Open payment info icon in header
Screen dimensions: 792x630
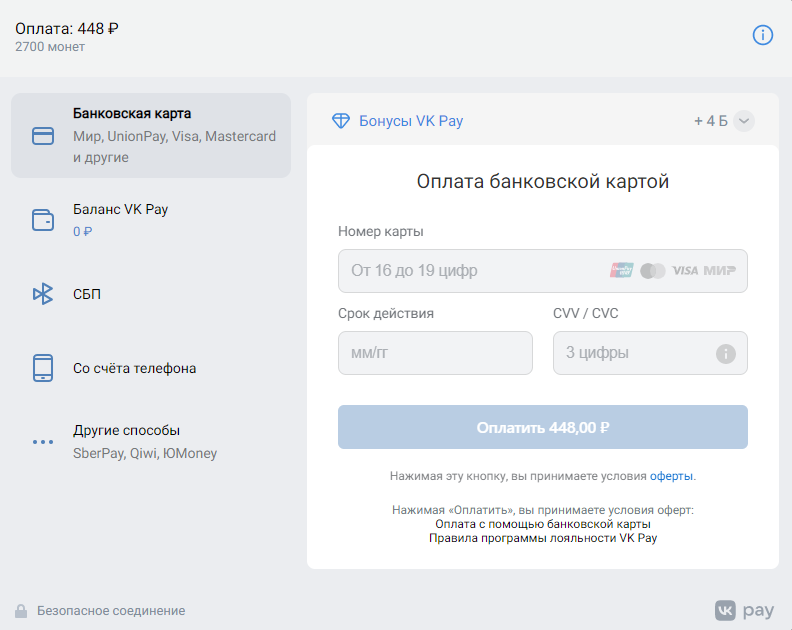[762, 35]
